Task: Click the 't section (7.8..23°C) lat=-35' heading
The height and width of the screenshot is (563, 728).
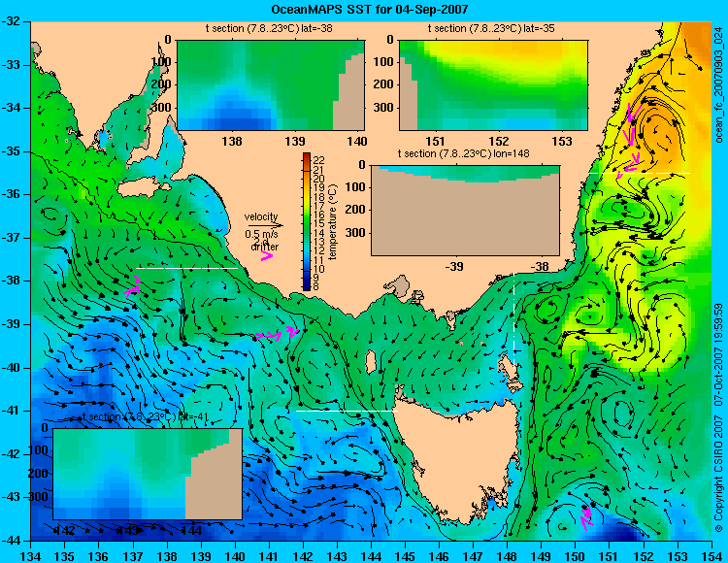Action: tap(491, 29)
